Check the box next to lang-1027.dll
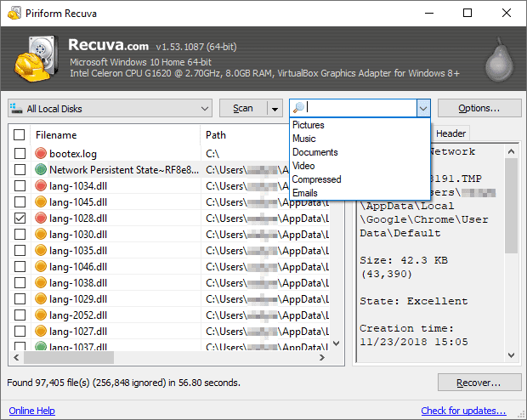This screenshot has width=527, height=420. pyautogui.click(x=20, y=331)
